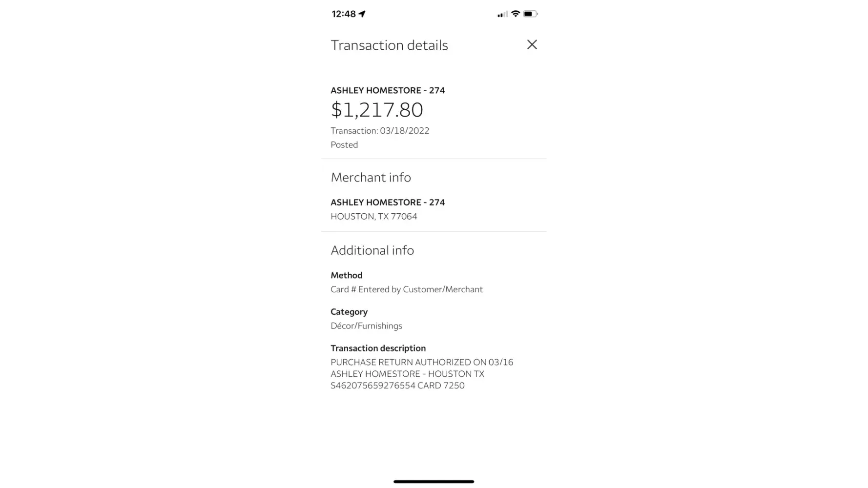Tap the $1,217.80 amount
This screenshot has width=868, height=488.
click(x=377, y=109)
